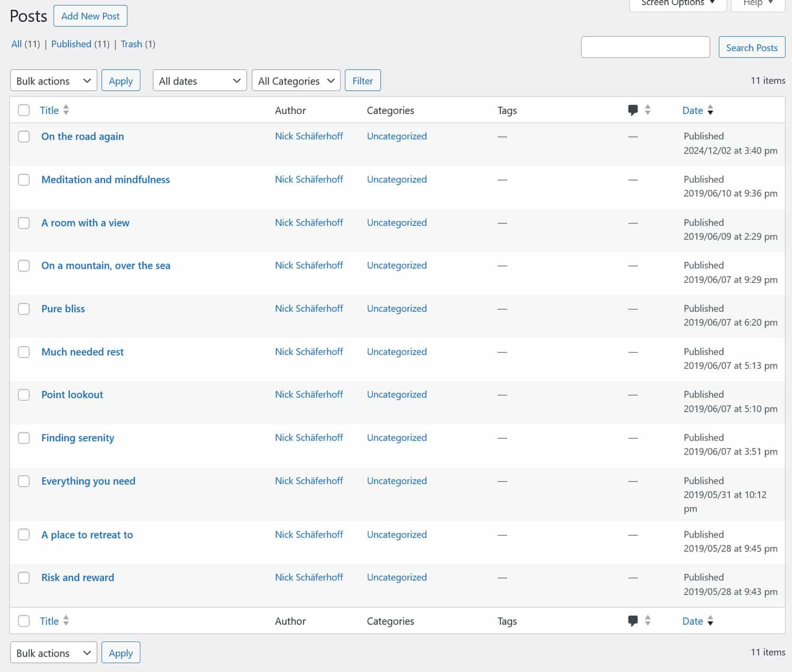The image size is (792, 672).
Task: Click the Search Posts button
Action: [752, 48]
